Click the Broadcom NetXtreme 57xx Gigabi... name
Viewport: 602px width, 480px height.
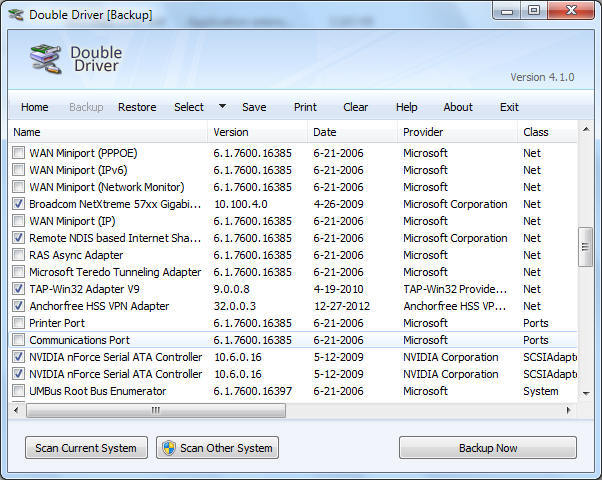click(115, 204)
